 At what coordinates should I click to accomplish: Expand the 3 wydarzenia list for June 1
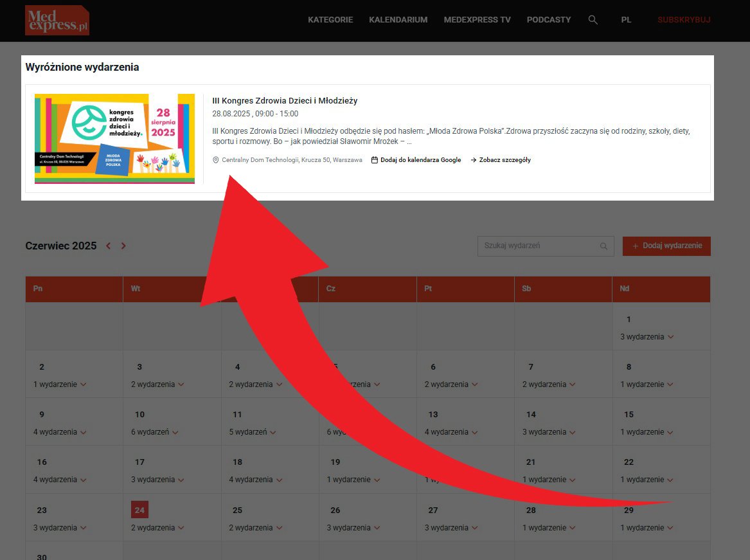(647, 336)
